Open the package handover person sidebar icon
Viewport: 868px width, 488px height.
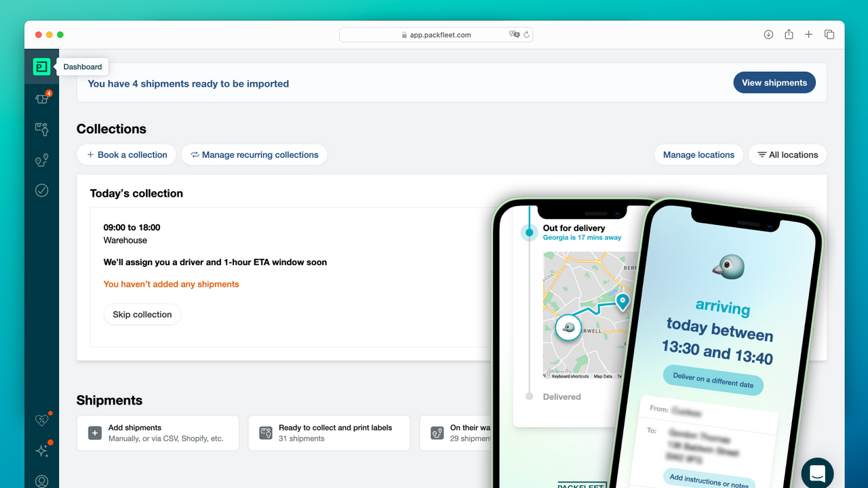(x=41, y=129)
